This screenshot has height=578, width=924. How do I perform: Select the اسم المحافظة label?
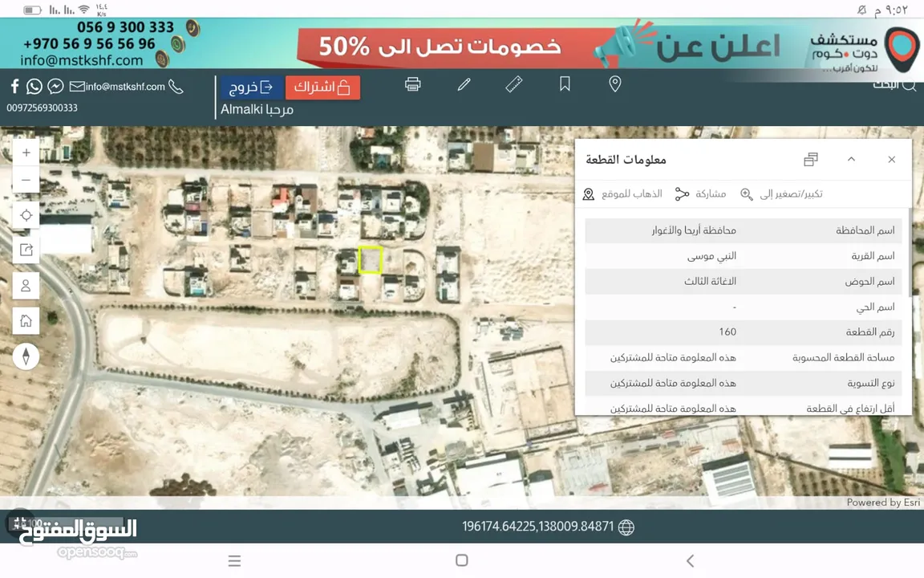click(865, 230)
